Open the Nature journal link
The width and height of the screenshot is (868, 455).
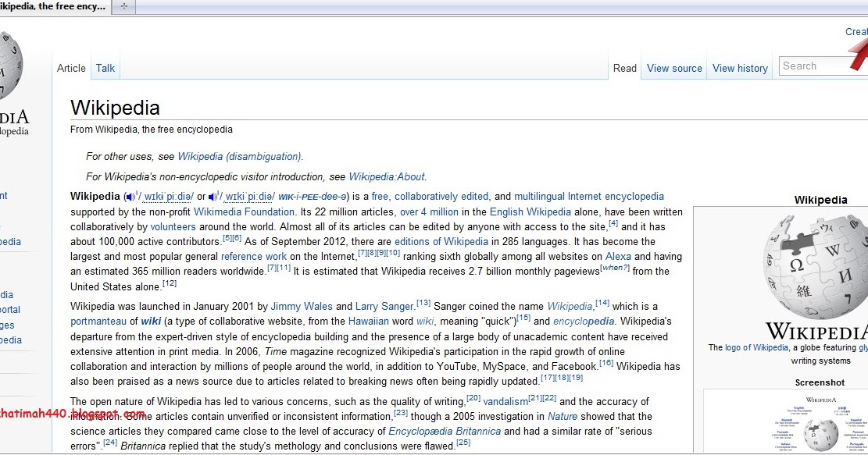coord(563,416)
